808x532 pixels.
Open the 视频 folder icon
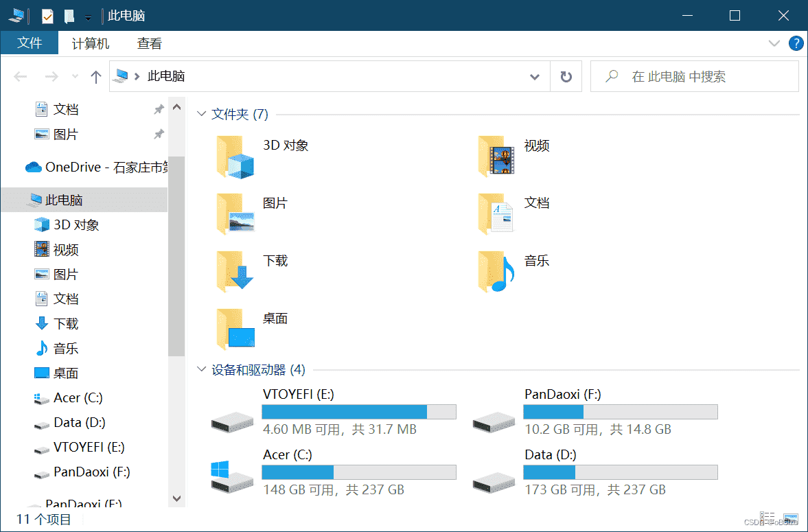[497, 157]
